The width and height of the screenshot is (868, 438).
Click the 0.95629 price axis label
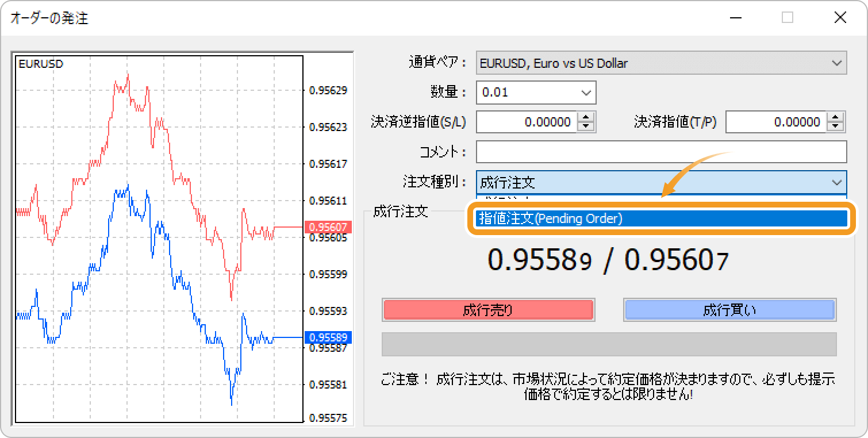pyautogui.click(x=328, y=90)
